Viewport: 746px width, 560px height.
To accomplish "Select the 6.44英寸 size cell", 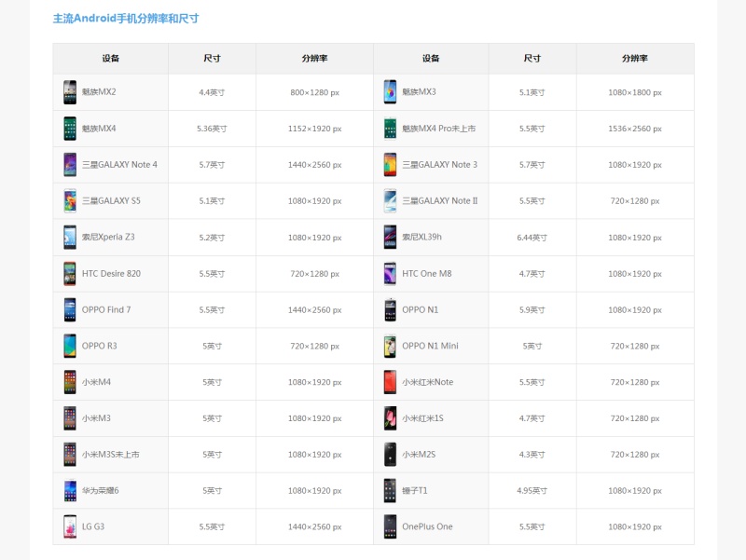I will (x=532, y=238).
